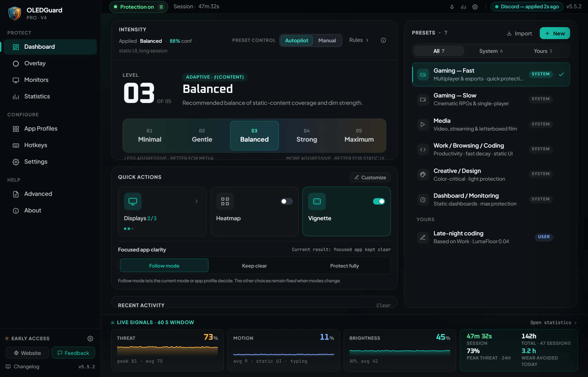This screenshot has width=588, height=377.
Task: Click the Media preset play icon
Action: click(x=423, y=124)
